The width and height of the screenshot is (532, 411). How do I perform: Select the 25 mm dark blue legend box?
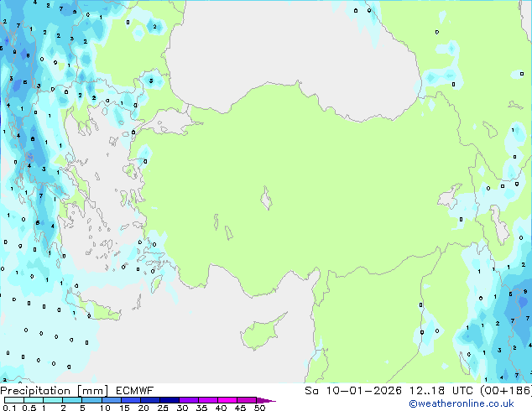coord(172,400)
